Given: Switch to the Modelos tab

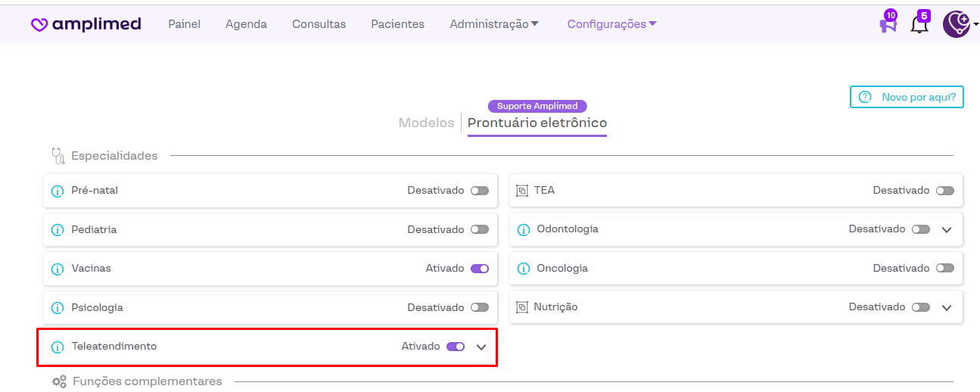Looking at the screenshot, I should pos(426,123).
